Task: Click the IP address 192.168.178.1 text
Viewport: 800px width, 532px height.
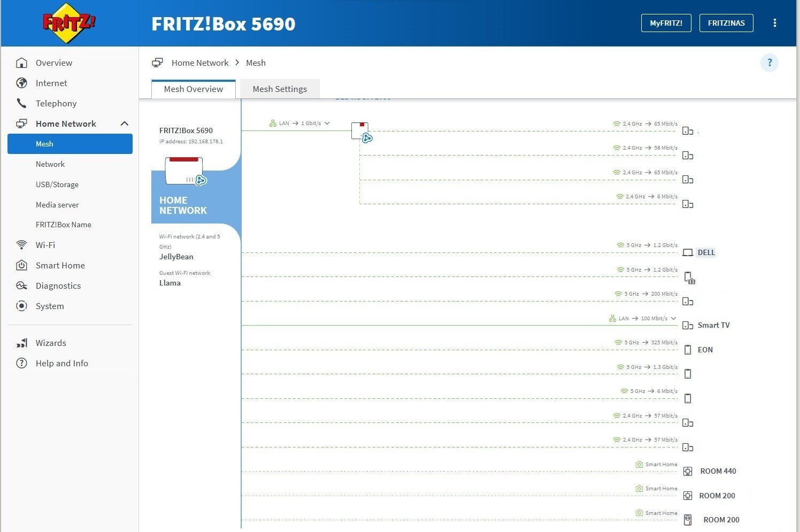Action: coord(191,142)
